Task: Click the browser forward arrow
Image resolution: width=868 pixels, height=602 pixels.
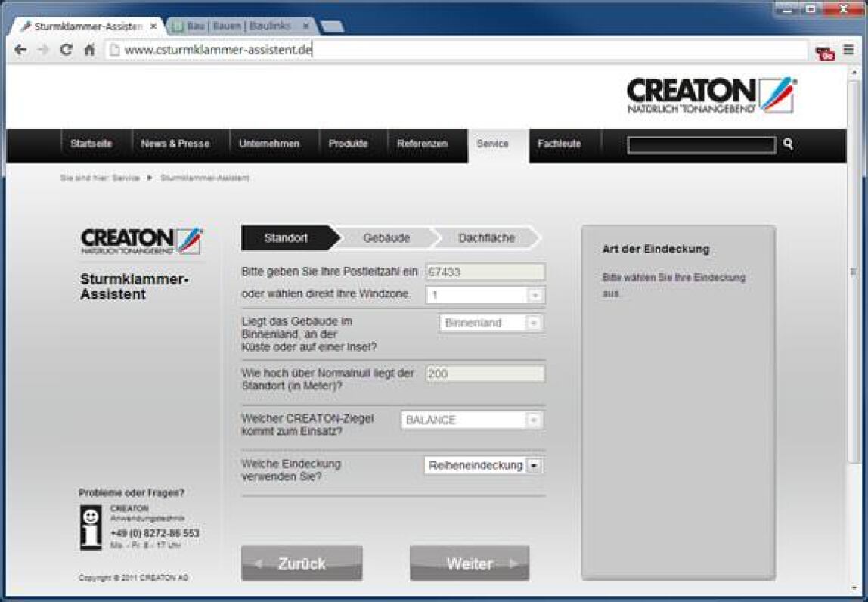Action: (43, 51)
